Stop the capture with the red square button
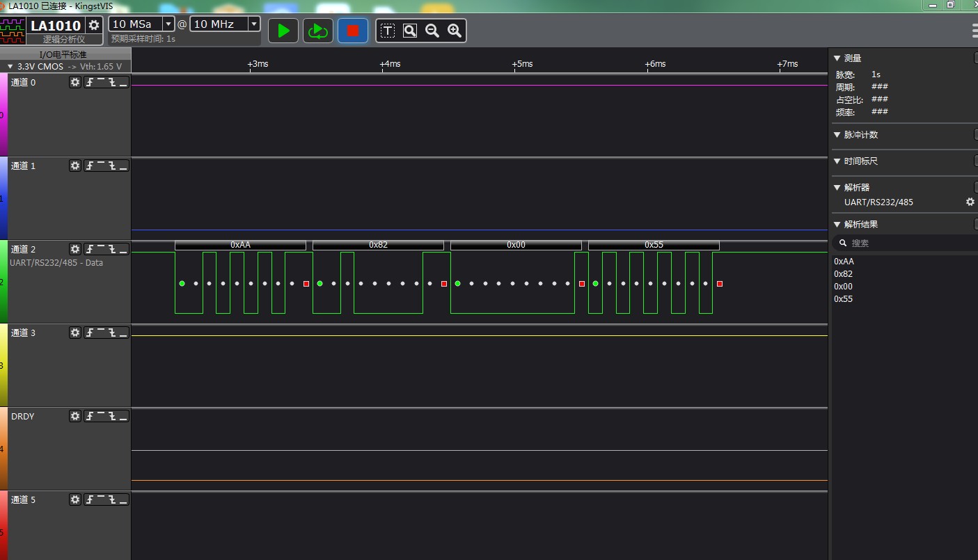This screenshot has width=978, height=560. tap(353, 31)
